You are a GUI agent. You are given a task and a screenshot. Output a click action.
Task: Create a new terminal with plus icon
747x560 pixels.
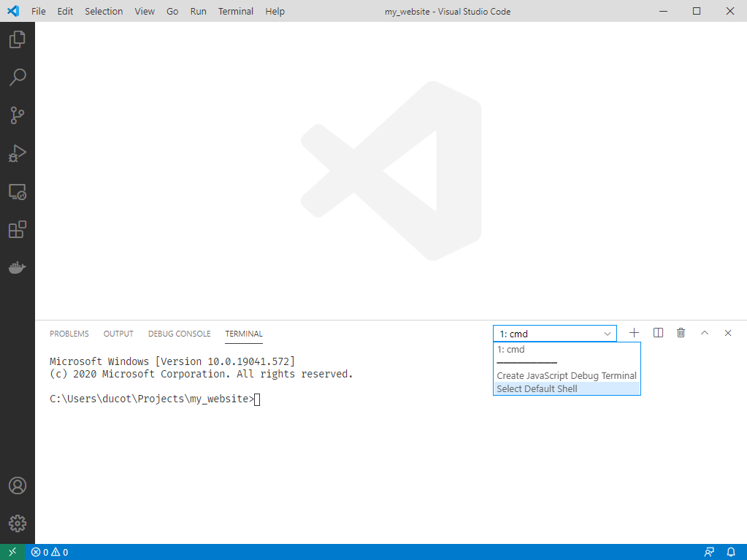[634, 332]
